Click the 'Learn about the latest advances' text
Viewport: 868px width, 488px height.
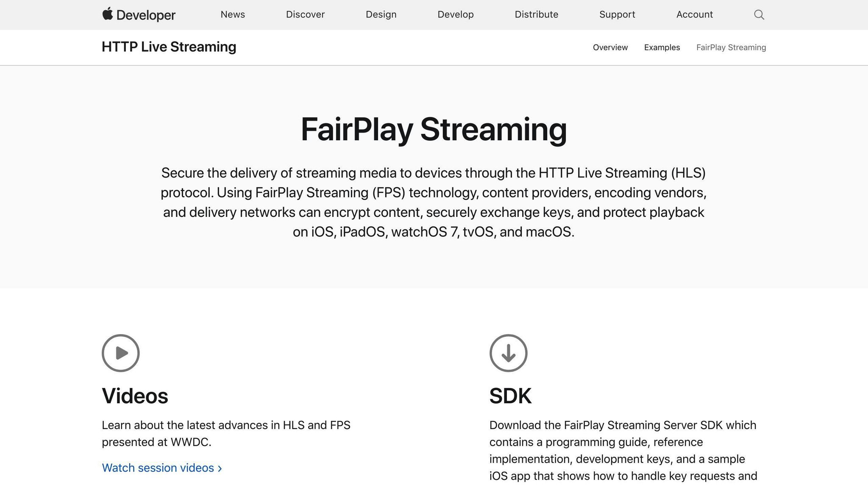pyautogui.click(x=226, y=433)
